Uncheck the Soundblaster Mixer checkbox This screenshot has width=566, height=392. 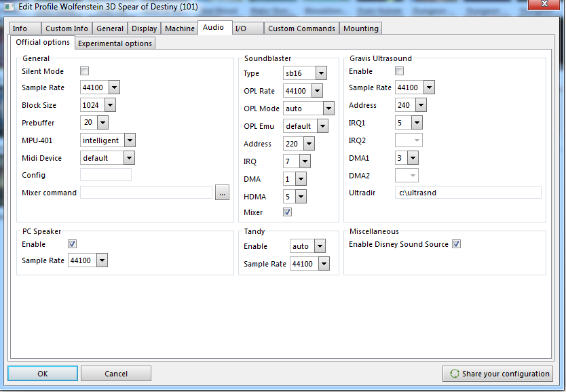point(287,212)
